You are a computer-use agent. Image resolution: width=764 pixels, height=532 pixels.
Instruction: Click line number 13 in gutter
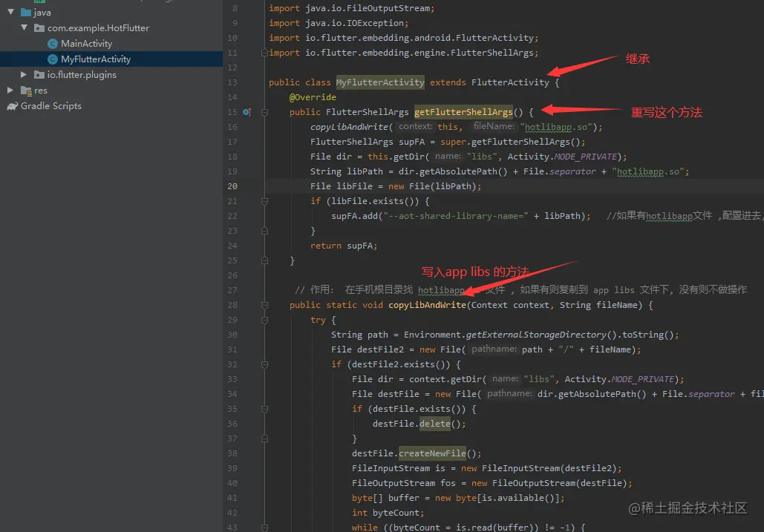click(232, 82)
